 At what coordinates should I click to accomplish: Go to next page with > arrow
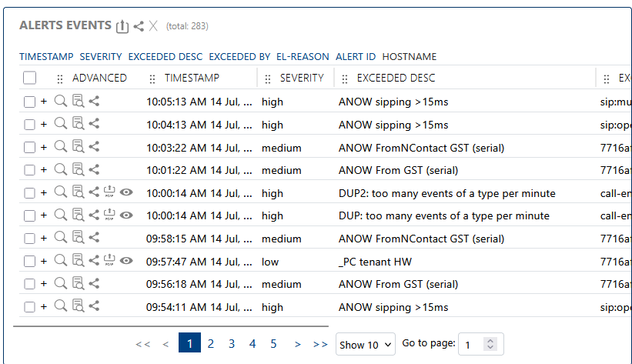point(297,344)
